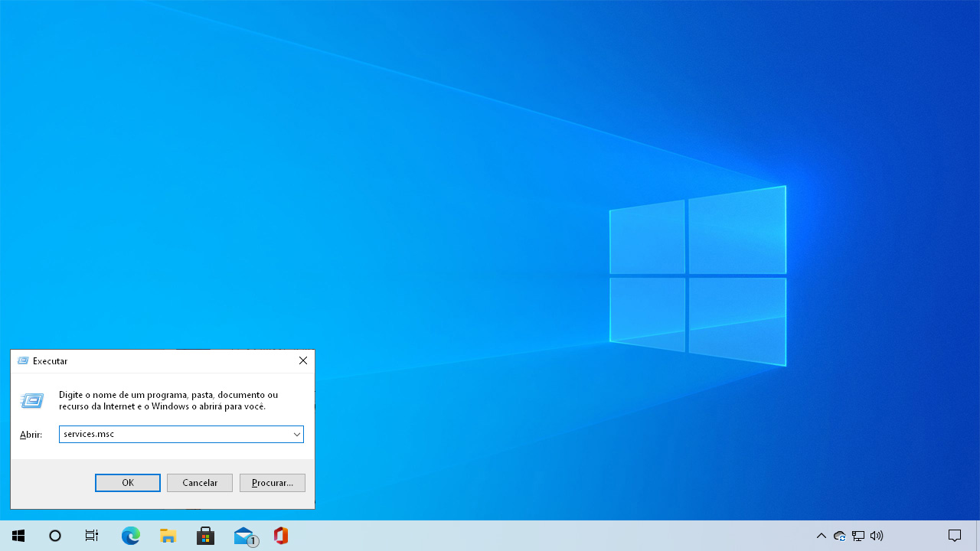Click the Procurar... button
Screen dimensions: 980x551
pos(273,483)
